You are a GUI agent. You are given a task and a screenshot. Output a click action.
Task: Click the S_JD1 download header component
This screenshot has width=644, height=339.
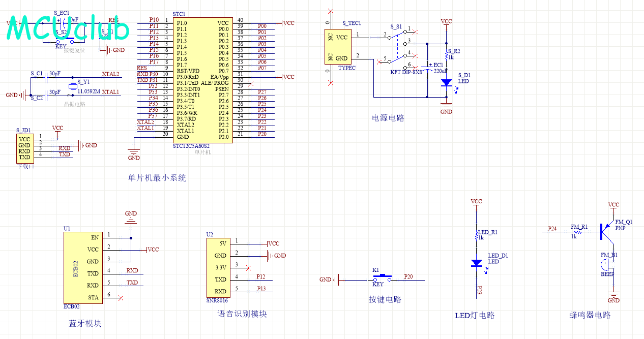[x=24, y=148]
